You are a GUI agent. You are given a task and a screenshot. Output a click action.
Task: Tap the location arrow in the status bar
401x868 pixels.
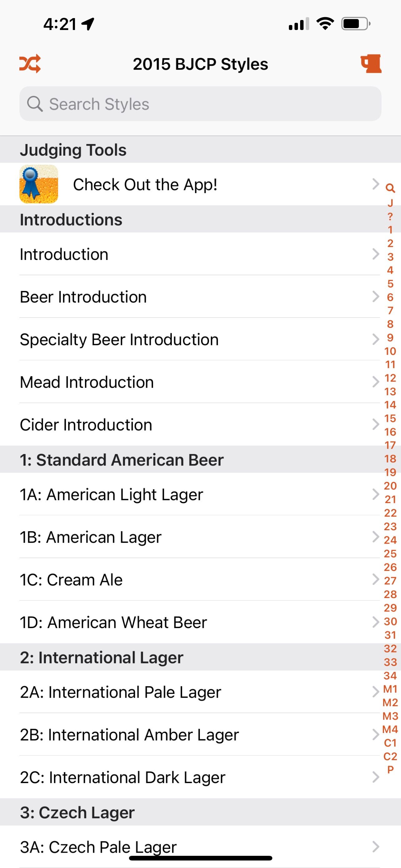tap(88, 24)
